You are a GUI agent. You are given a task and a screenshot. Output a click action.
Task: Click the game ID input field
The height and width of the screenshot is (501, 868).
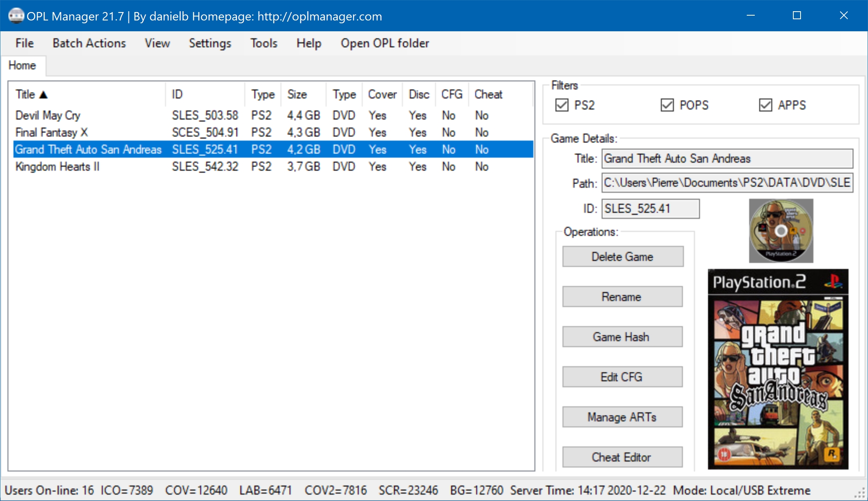pyautogui.click(x=650, y=209)
